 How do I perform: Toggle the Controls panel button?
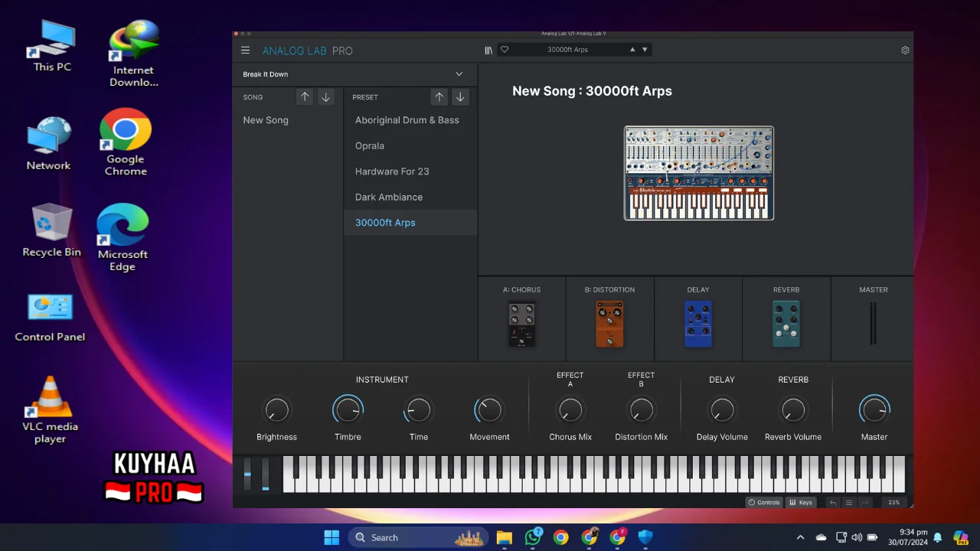tap(764, 503)
